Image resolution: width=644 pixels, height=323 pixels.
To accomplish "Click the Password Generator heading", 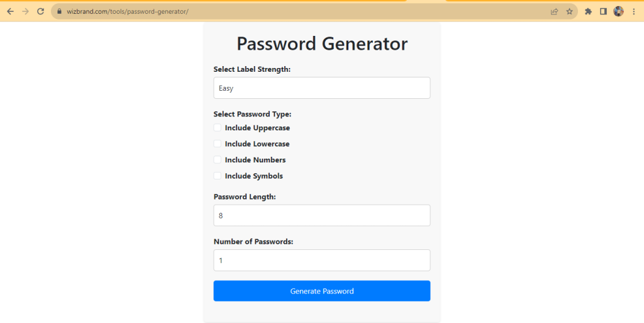I will pos(322,43).
